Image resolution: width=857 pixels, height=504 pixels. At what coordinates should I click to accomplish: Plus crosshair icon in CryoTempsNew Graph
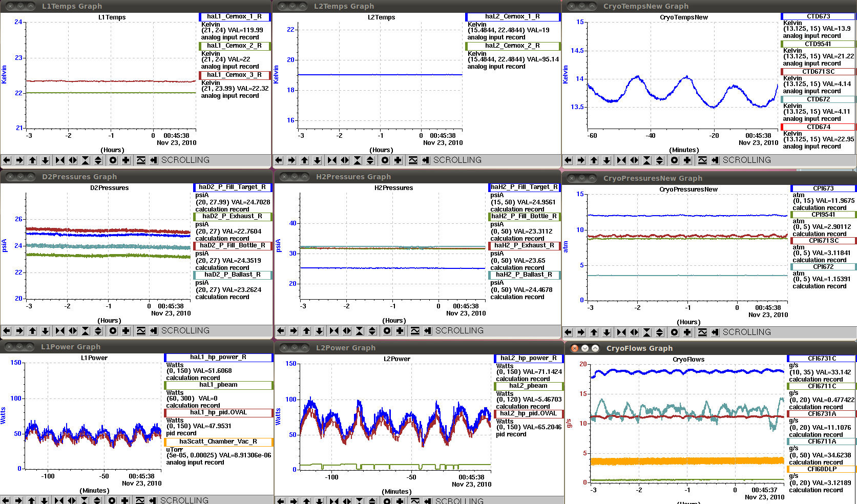tap(687, 160)
